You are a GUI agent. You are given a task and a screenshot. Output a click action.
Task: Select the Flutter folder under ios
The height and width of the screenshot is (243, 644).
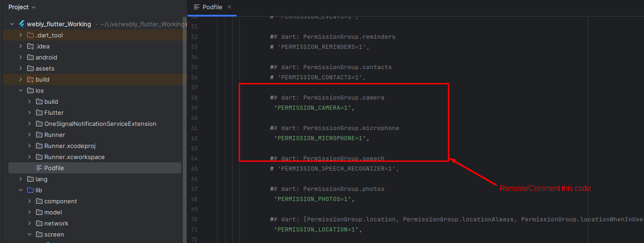click(x=54, y=113)
